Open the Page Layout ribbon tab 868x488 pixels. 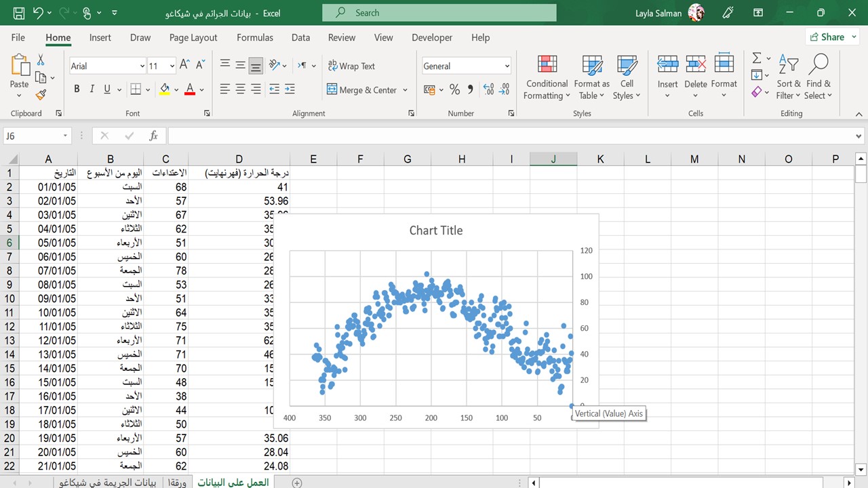pos(193,38)
